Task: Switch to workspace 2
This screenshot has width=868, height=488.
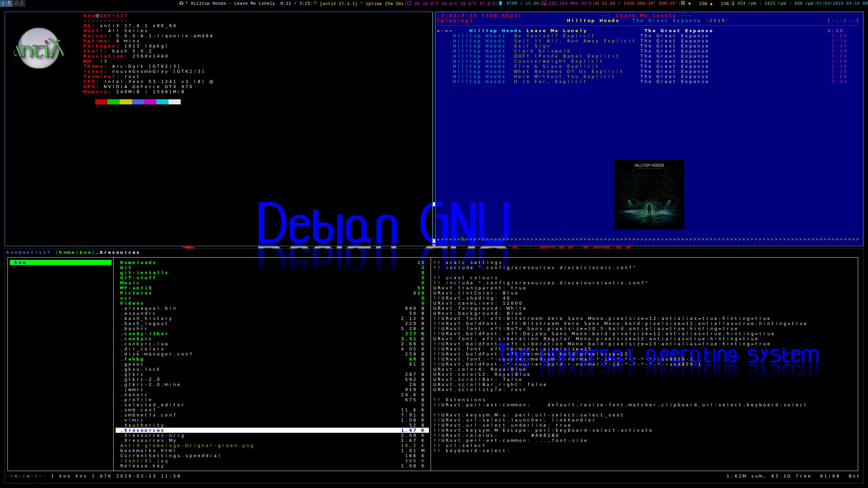Action: tap(19, 3)
